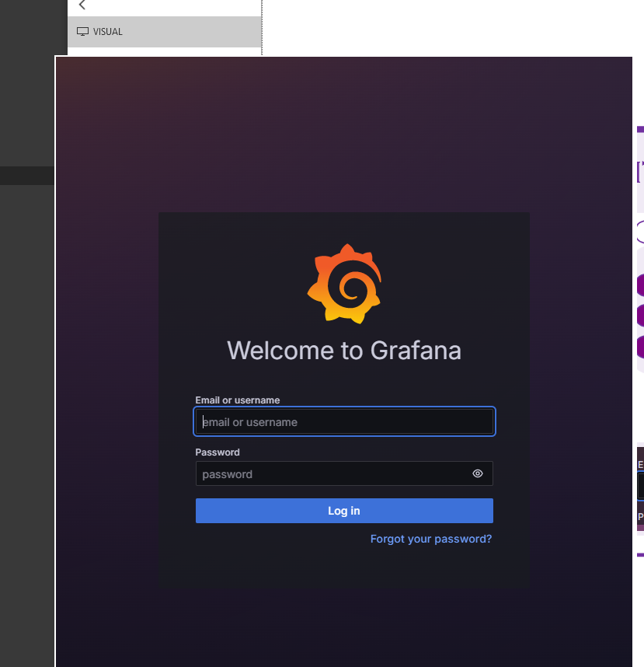This screenshot has width=644, height=667.
Task: Click the Welcome to Grafana heading
Action: pyautogui.click(x=344, y=351)
